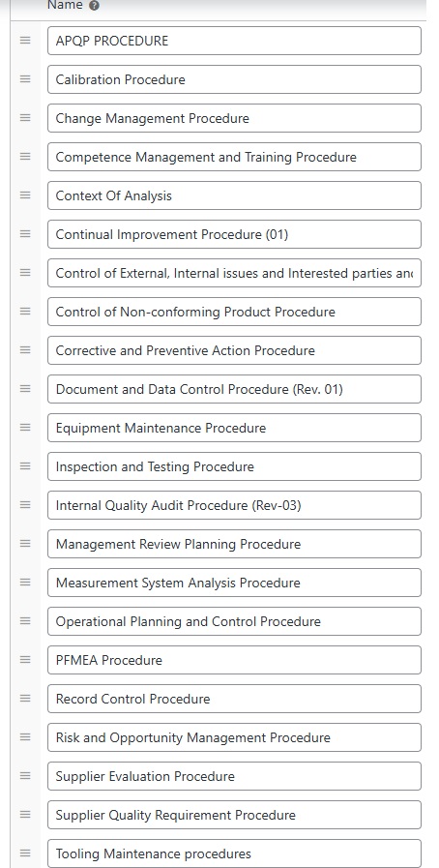439x868 pixels.
Task: Click the help icon next to Name
Action: (x=94, y=6)
